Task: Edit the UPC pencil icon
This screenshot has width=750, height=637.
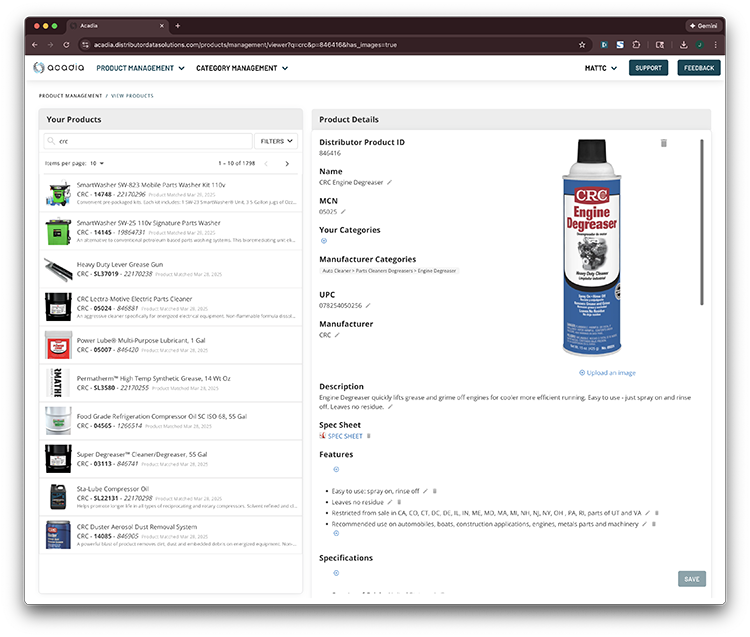Action: click(x=368, y=305)
